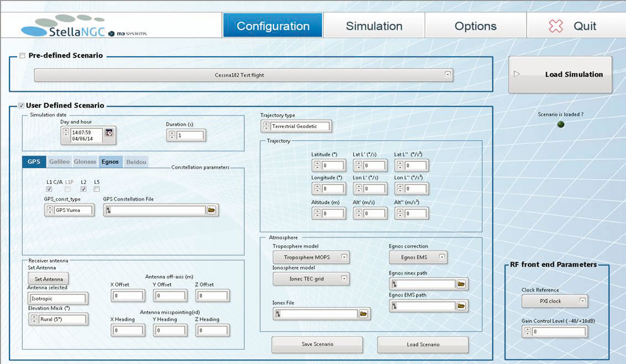The width and height of the screenshot is (626, 364).
Task: Select the Egnos constellation tab
Action: [x=110, y=162]
